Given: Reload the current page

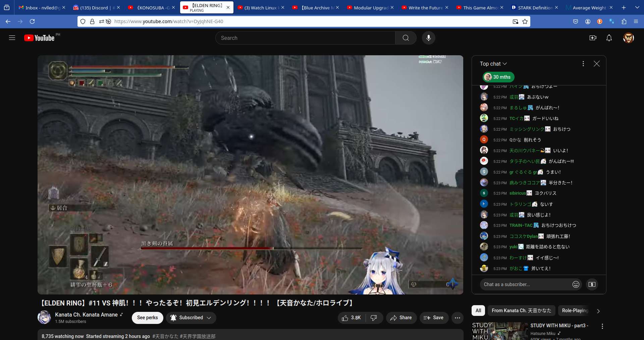Looking at the screenshot, I should pos(32,21).
